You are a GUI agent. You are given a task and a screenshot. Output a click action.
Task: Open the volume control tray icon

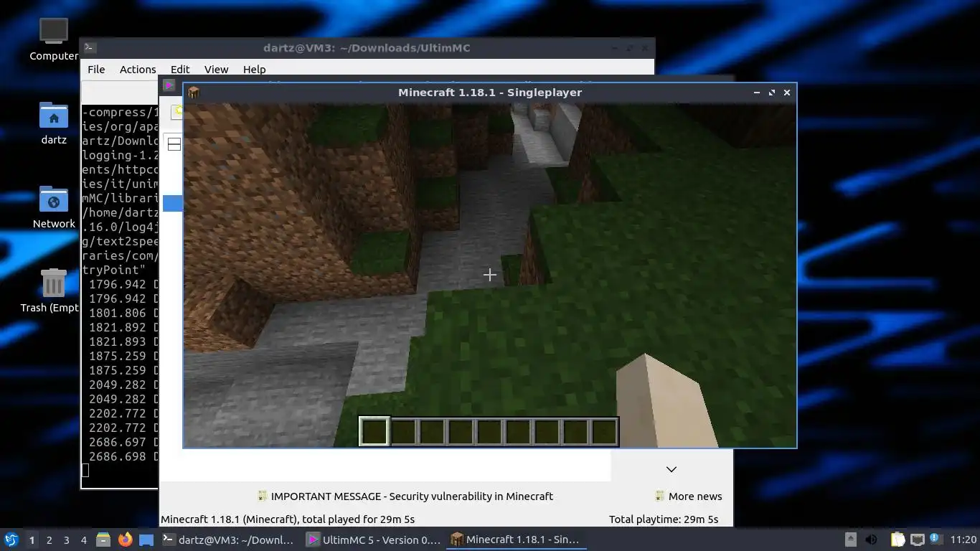coord(872,540)
